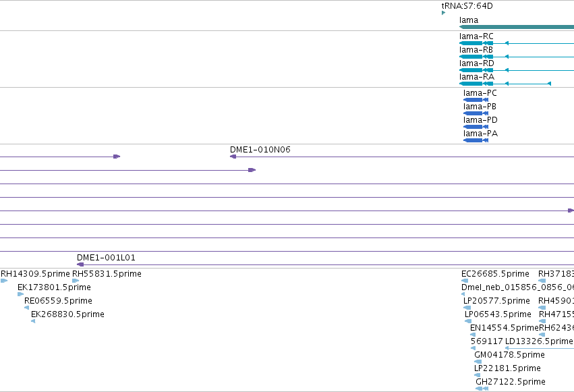Select the lama gene bar
This screenshot has width=574, height=392.
tap(517, 27)
